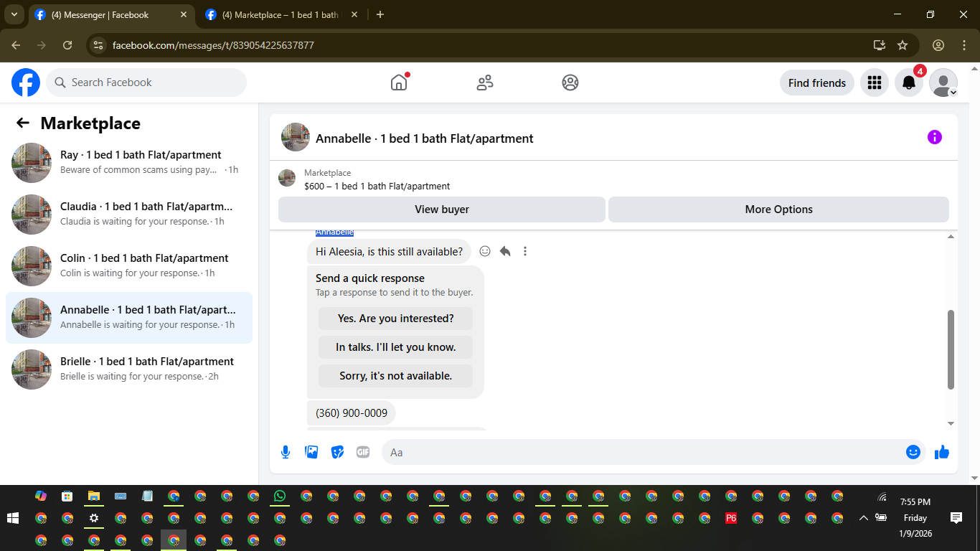The height and width of the screenshot is (551, 980).
Task: Show hidden system tray icons
Action: 864,518
